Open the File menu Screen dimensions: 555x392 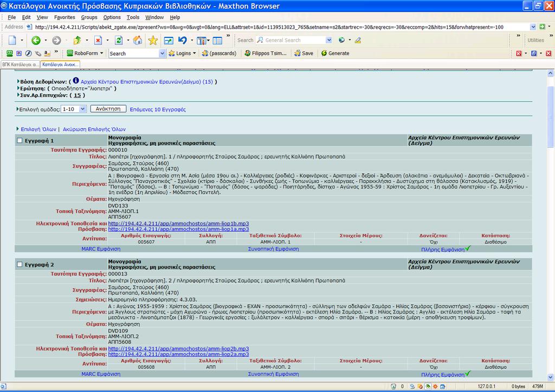pyautogui.click(x=12, y=17)
